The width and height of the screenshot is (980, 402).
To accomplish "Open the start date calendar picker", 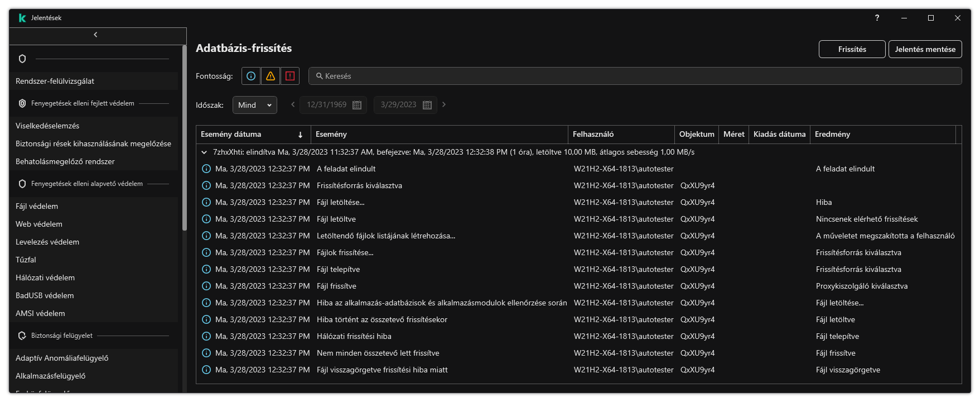I will [357, 105].
